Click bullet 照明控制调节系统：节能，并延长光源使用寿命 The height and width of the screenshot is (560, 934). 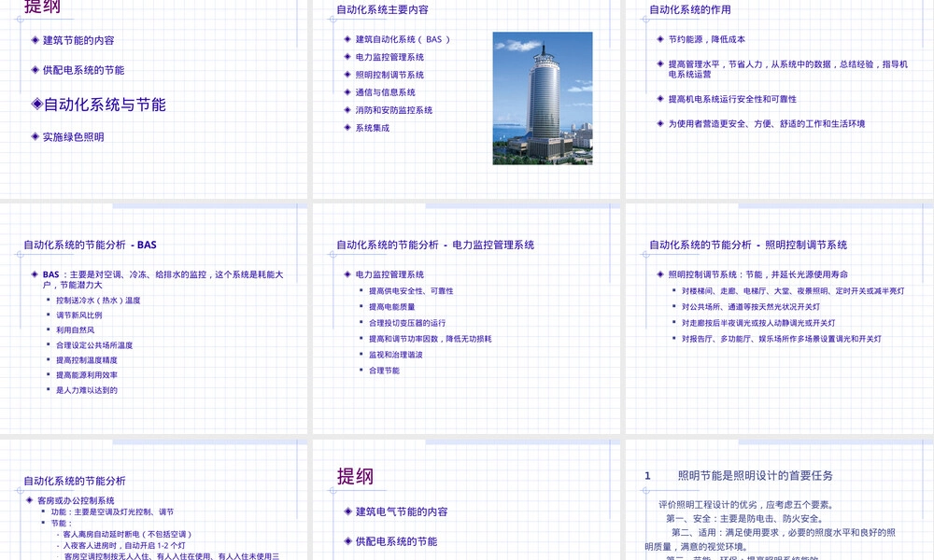(757, 274)
